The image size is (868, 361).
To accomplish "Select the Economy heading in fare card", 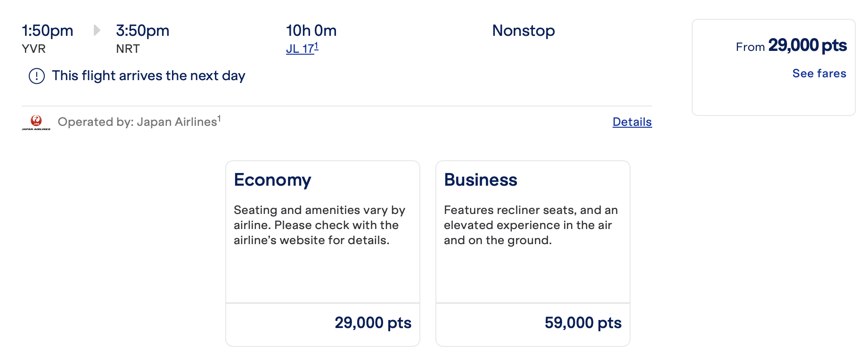I will click(272, 180).
